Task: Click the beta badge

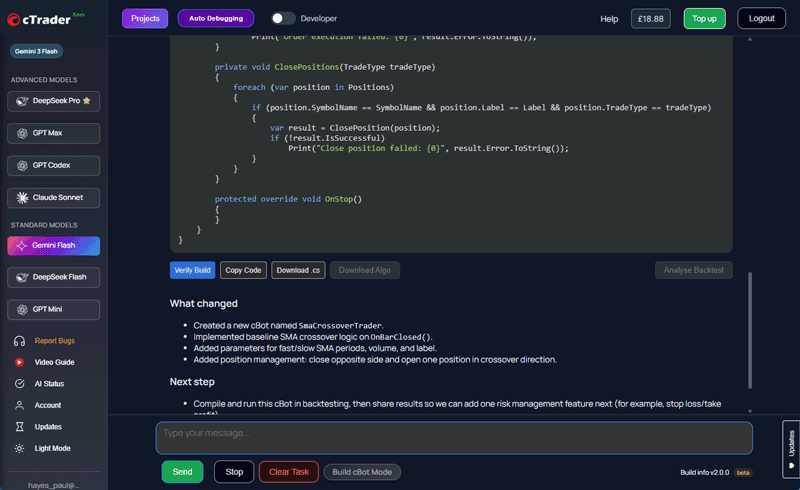Action: 743,473
